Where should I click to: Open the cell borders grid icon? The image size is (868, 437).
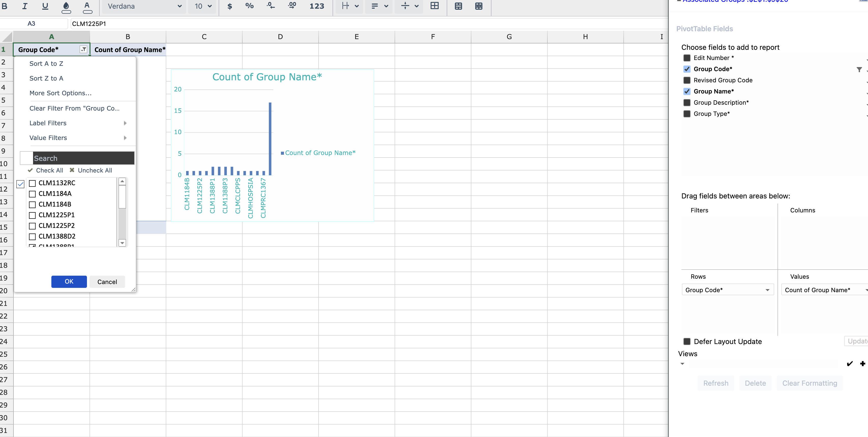[434, 6]
